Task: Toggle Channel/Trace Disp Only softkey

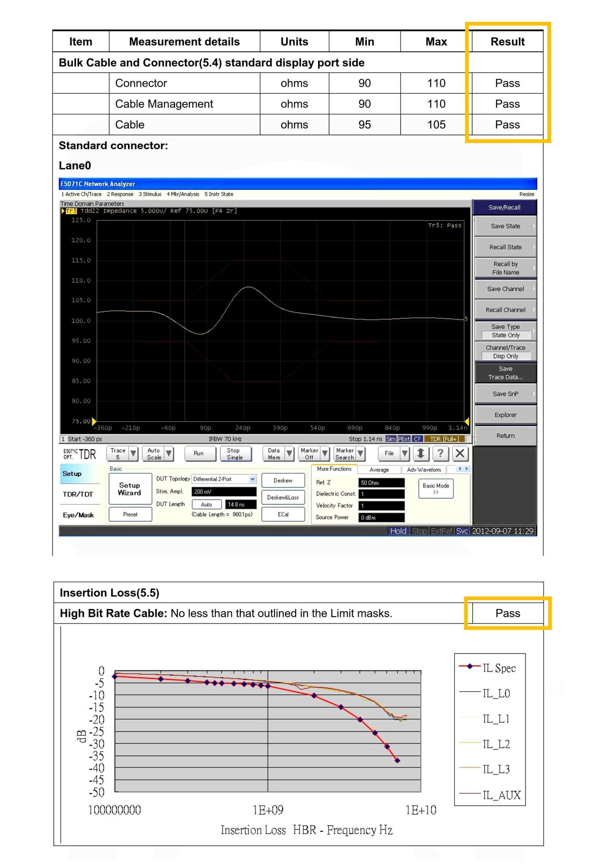Action: (x=505, y=352)
